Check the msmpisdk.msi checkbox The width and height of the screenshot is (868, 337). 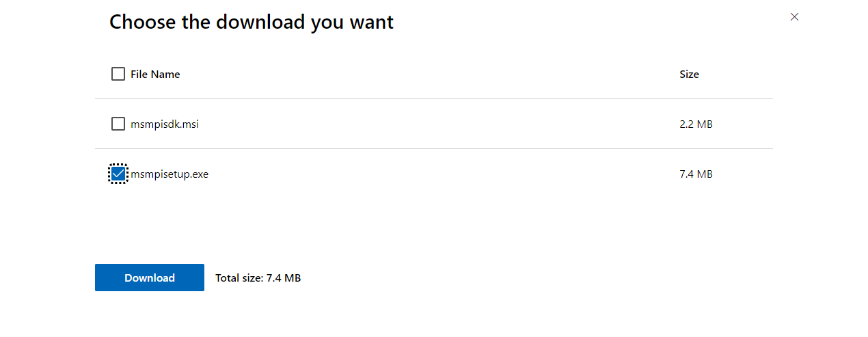(118, 124)
